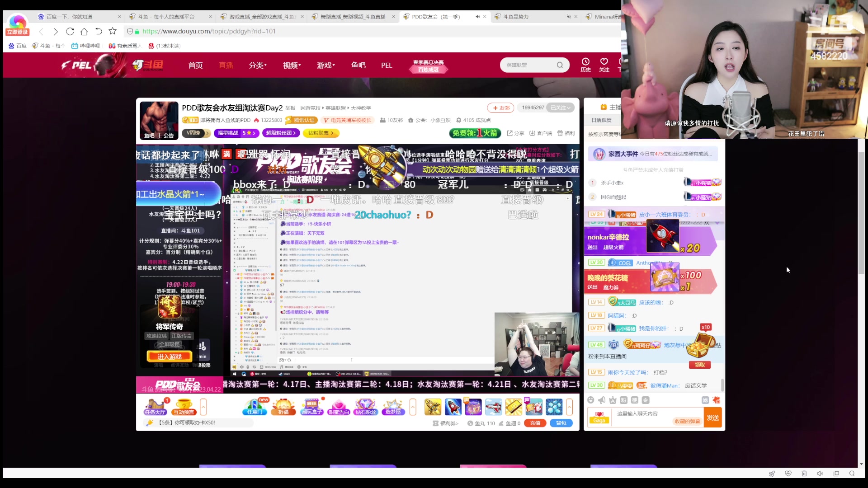Screen dimensions: 868x488
Task: Select the red rocket gift icon
Action: [453, 407]
